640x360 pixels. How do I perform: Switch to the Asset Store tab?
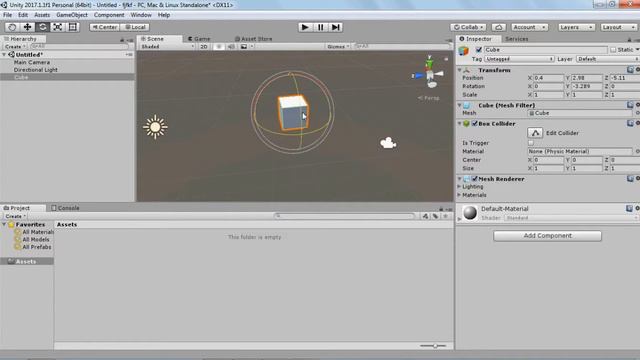(253, 39)
